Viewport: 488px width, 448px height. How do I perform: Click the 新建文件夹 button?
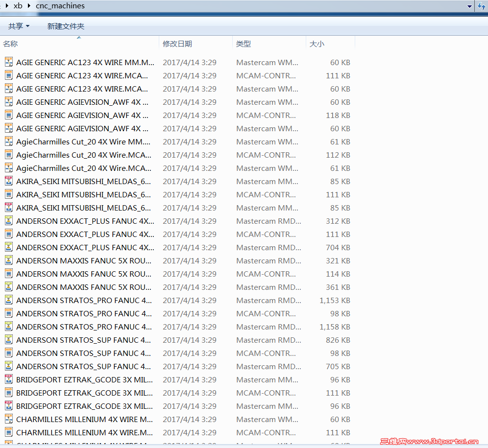click(x=66, y=26)
